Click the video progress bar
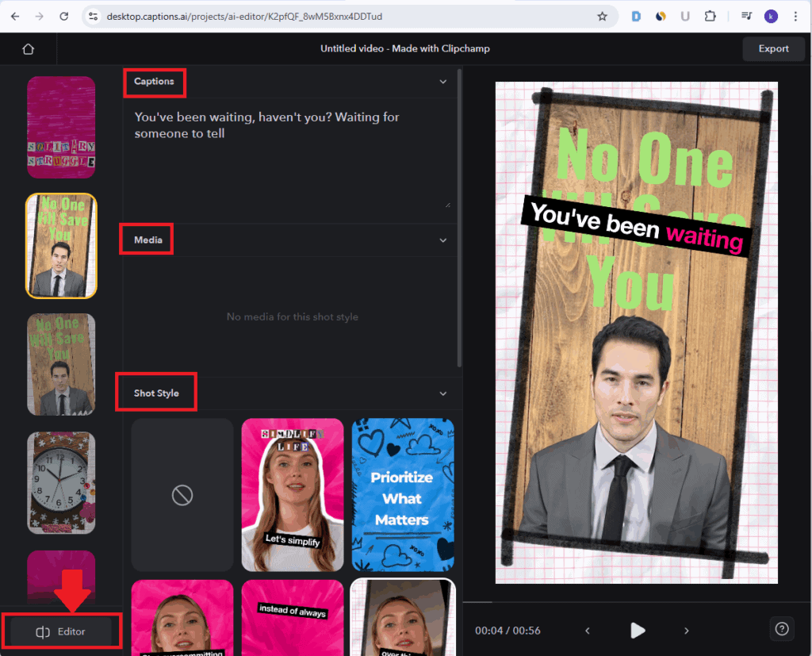Viewport: 812px width, 656px height. point(637,602)
